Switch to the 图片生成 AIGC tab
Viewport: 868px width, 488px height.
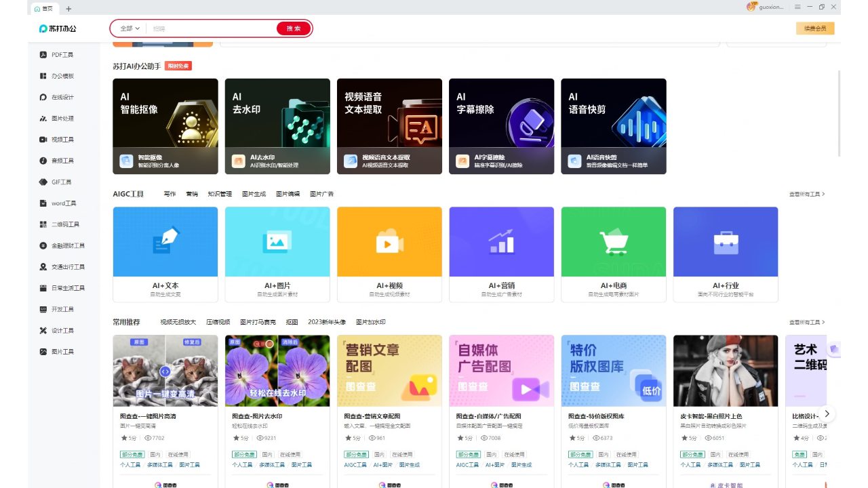pos(254,195)
